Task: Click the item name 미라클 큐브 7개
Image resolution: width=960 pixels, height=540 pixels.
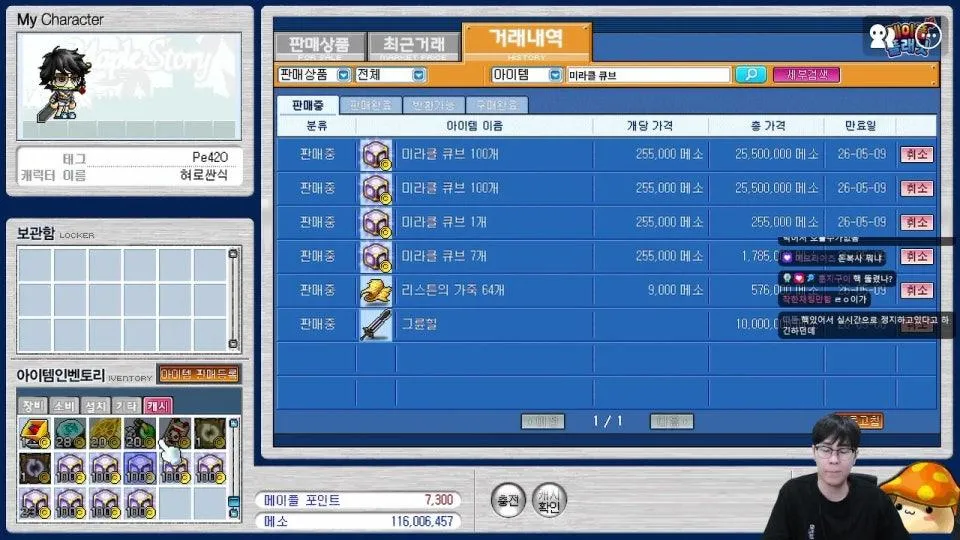Action: pos(443,256)
